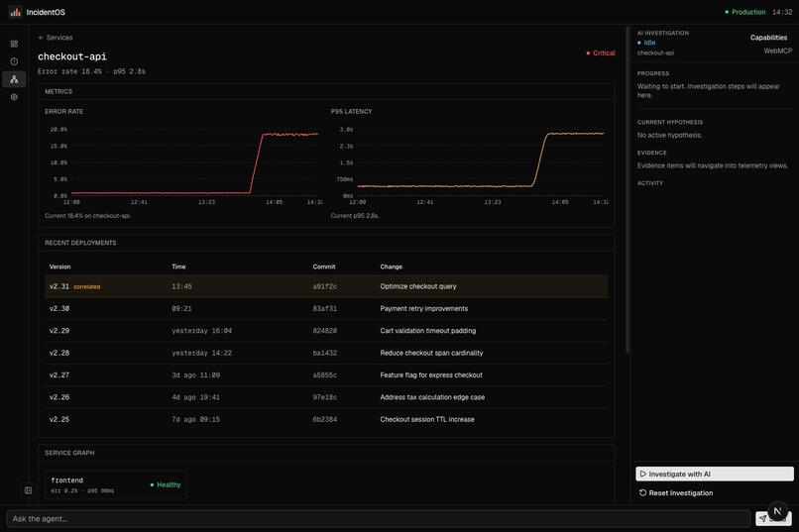Click commit 83af31
Image resolution: width=799 pixels, height=532 pixels.
click(x=325, y=308)
